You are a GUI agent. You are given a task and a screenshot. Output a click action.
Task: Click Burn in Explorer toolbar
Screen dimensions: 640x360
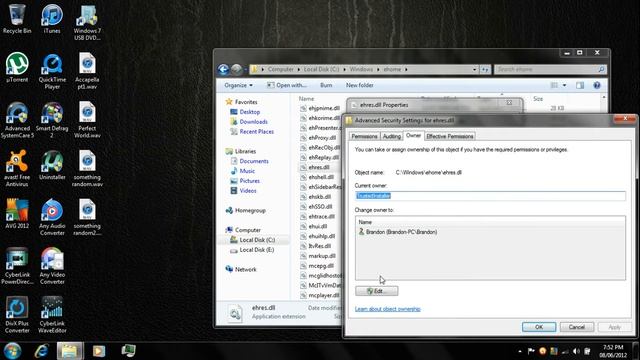326,85
